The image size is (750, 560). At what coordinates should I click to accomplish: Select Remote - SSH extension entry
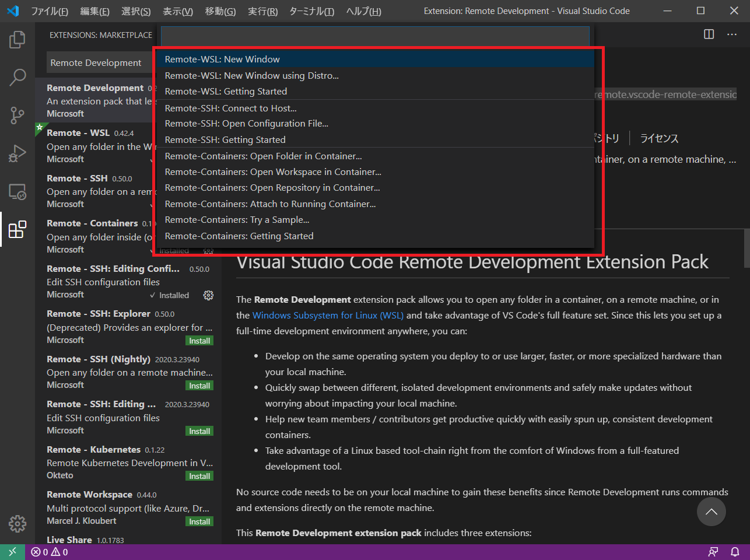click(x=96, y=191)
